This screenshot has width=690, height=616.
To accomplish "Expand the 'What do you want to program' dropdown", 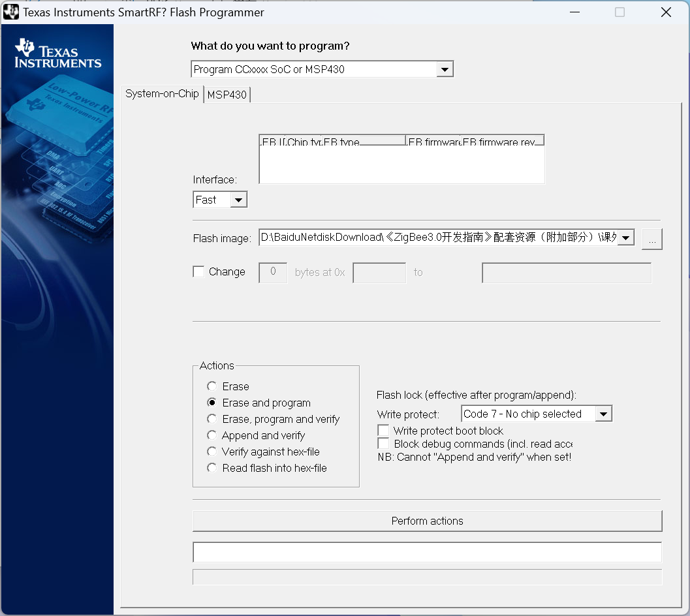I will pyautogui.click(x=445, y=69).
